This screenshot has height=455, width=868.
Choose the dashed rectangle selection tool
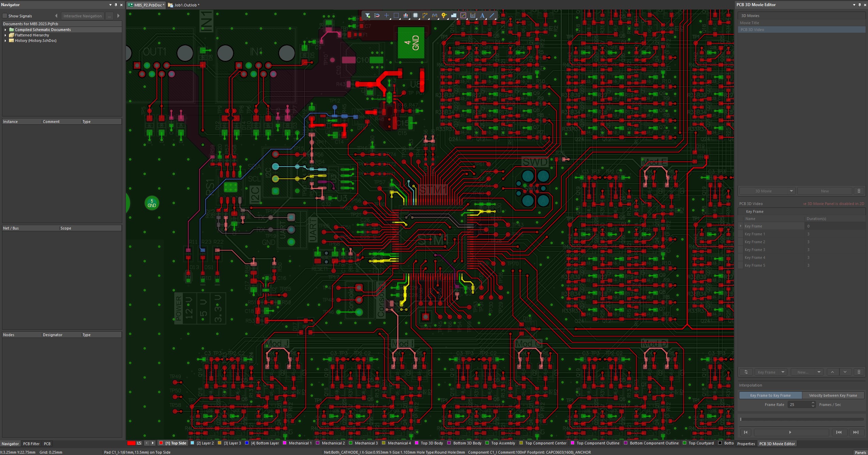click(396, 15)
